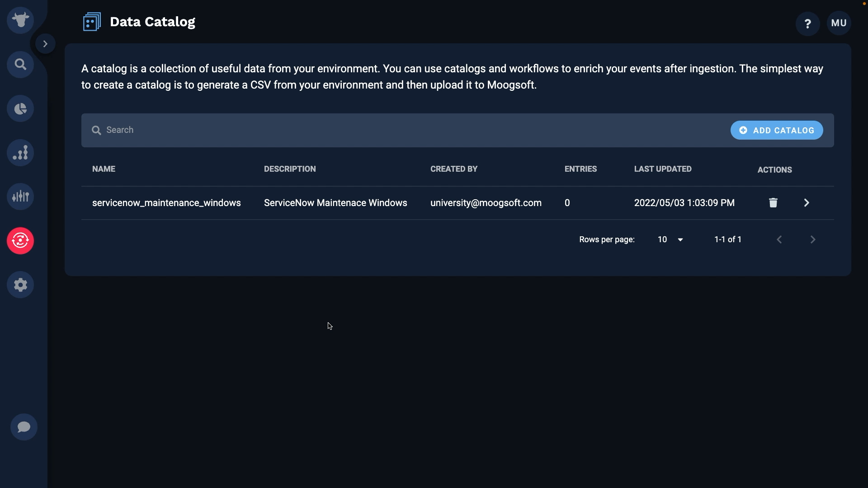Click the 2022/05/03 1:03:09 PM timestamp
This screenshot has width=868, height=488.
tap(684, 203)
